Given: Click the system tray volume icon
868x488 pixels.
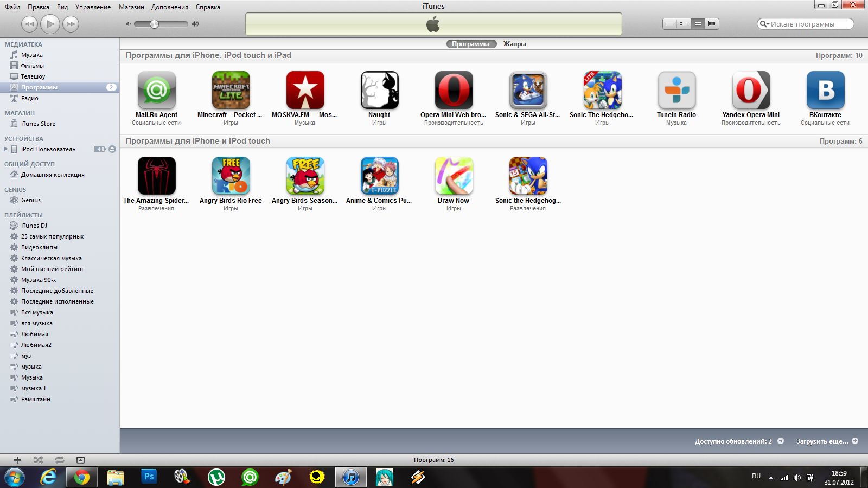Looking at the screenshot, I should click(797, 478).
